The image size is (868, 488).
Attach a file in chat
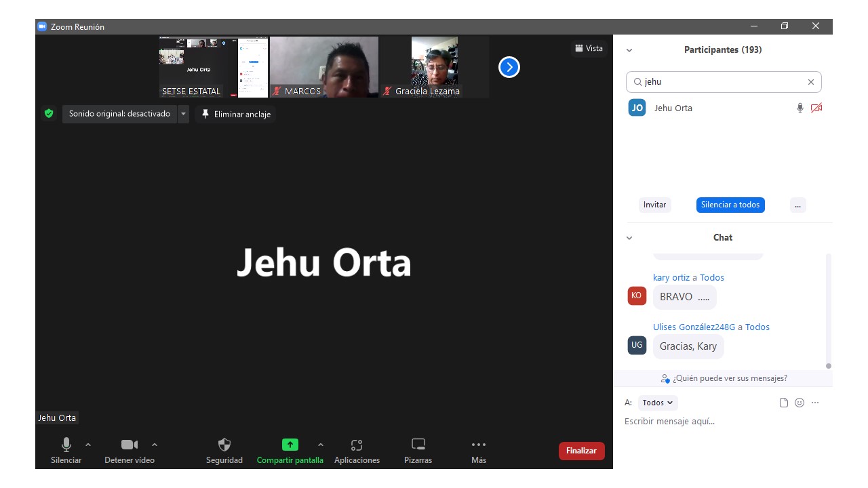pyautogui.click(x=784, y=403)
